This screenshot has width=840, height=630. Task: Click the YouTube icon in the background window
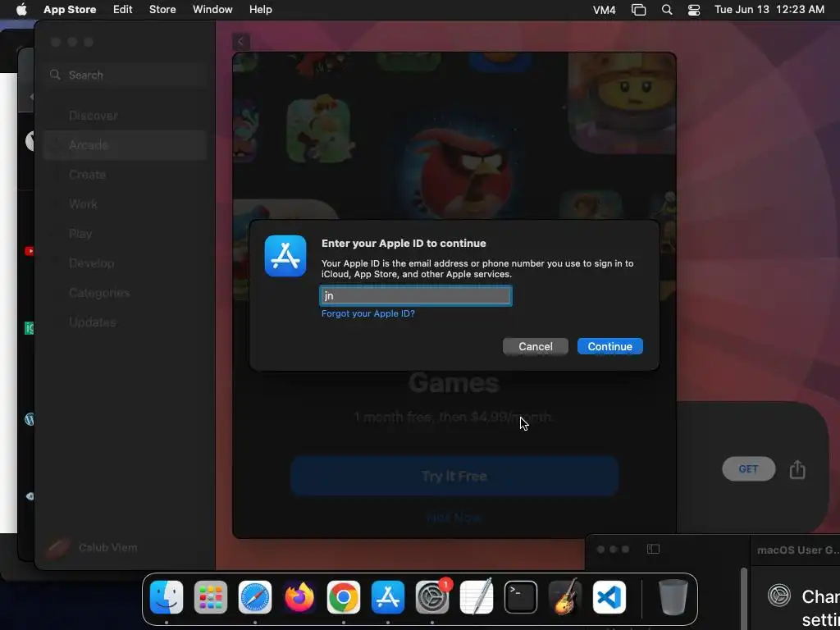tap(30, 251)
